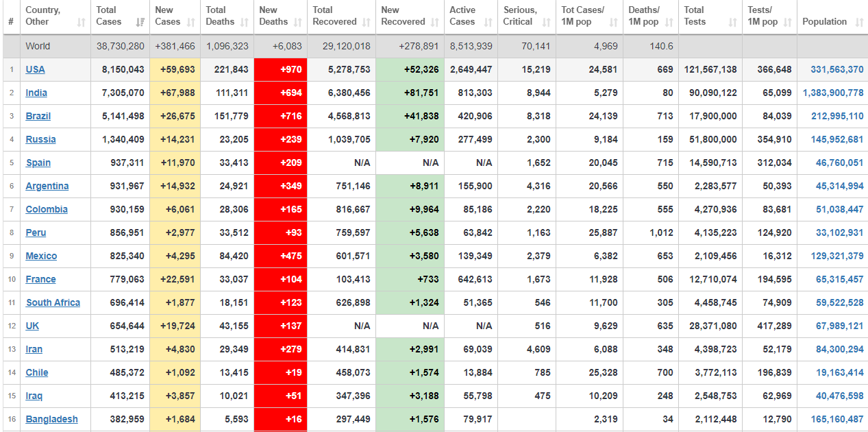Viewport: 868px width, 432px height.
Task: Open the USA country link
Action: pyautogui.click(x=36, y=69)
